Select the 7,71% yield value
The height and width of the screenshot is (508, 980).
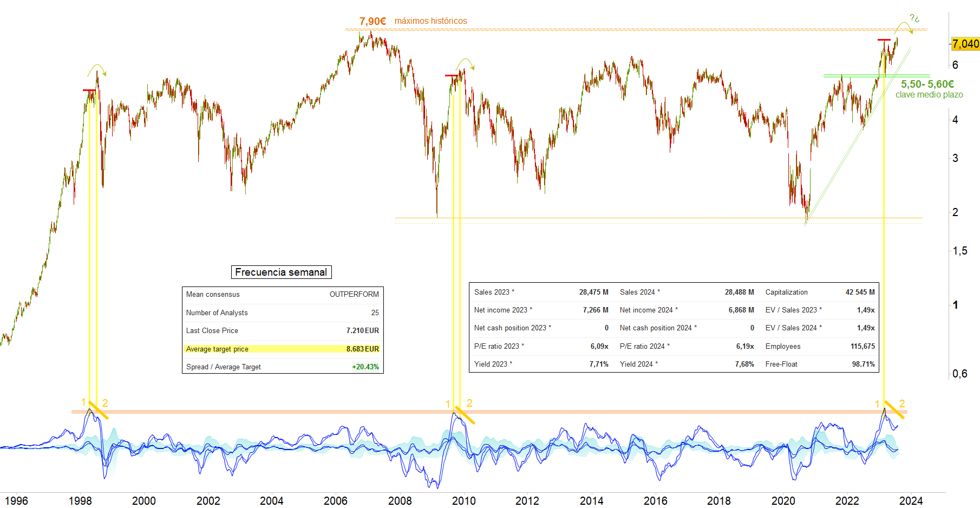pyautogui.click(x=599, y=364)
